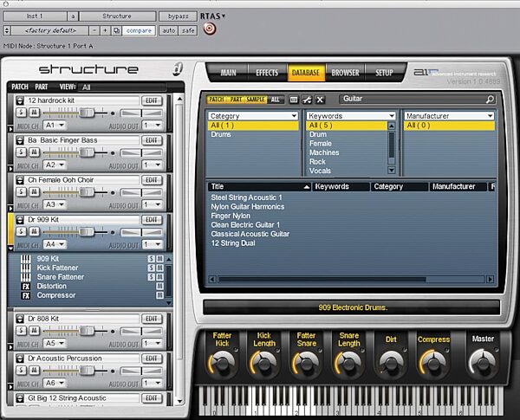This screenshot has height=420, width=520.
Task: Expand the 12 hardrock kit parts
Action: [10, 129]
